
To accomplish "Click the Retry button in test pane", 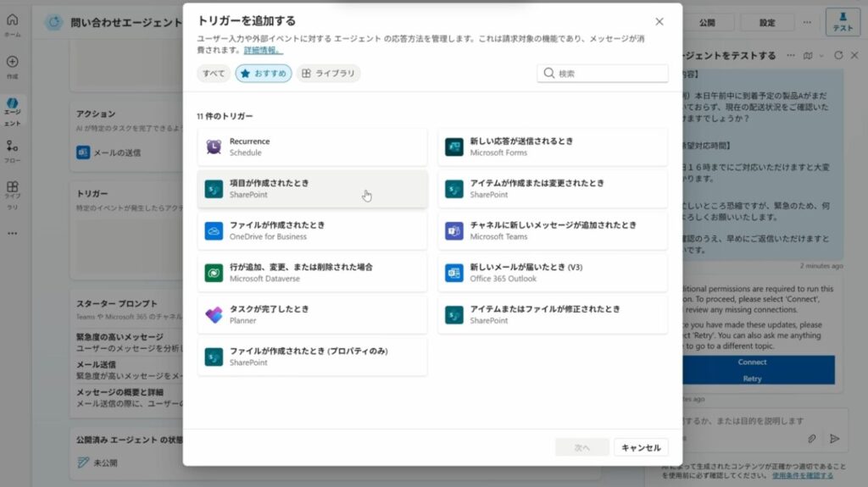I will [752, 379].
